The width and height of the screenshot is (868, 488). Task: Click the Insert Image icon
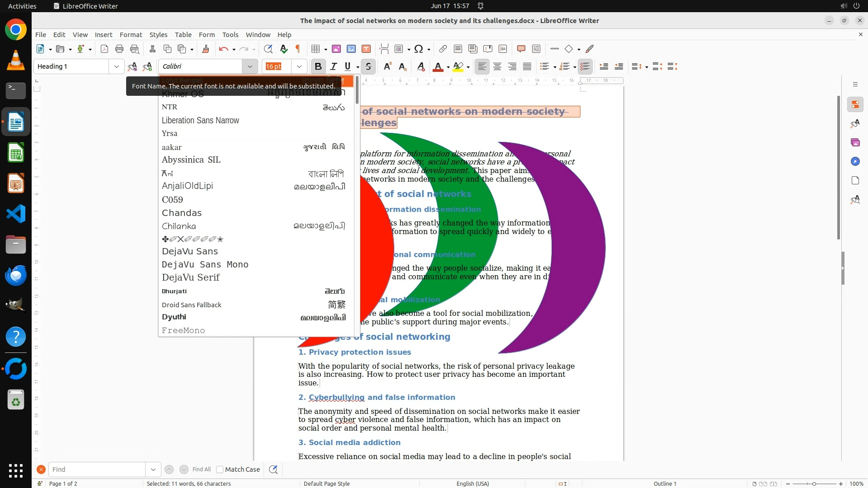336,49
